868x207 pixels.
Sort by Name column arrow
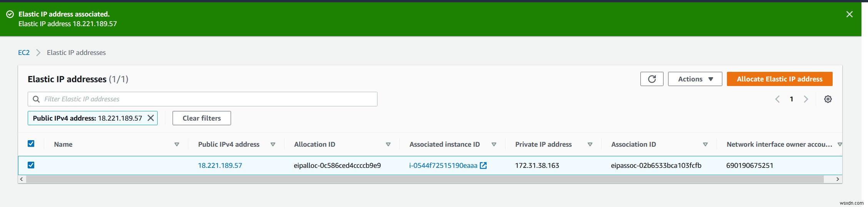point(177,144)
